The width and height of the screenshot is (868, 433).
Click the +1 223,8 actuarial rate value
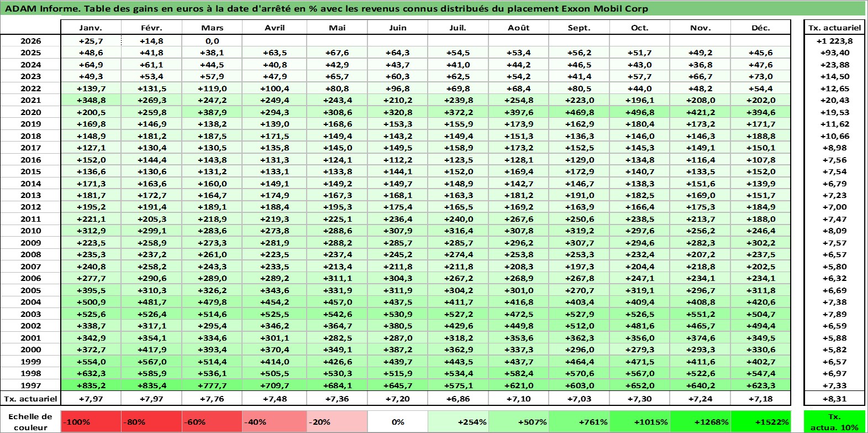834,41
